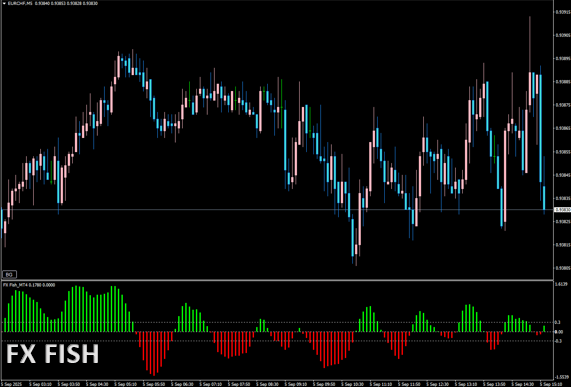This screenshot has width=571, height=387.
Task: Click the 0.93885 price scale label
Action: pyautogui.click(x=563, y=82)
